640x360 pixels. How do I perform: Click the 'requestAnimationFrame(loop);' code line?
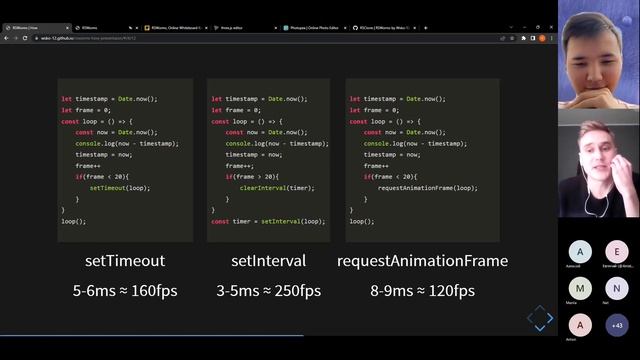[428, 188]
